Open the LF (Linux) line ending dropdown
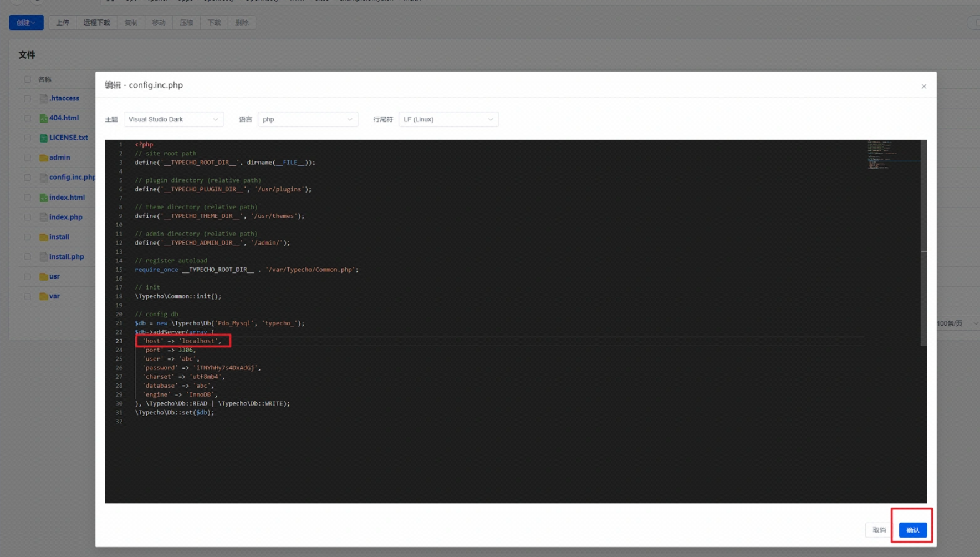 coord(448,120)
